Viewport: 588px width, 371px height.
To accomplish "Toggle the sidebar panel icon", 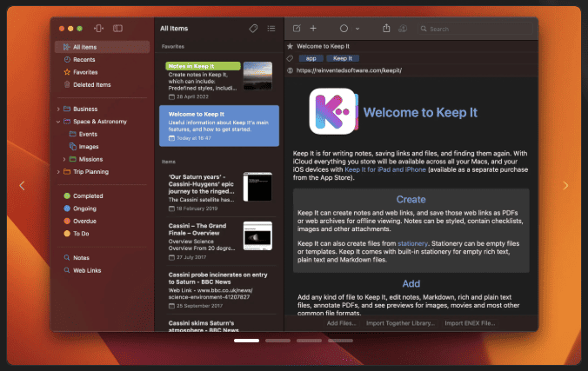I will 117,29.
